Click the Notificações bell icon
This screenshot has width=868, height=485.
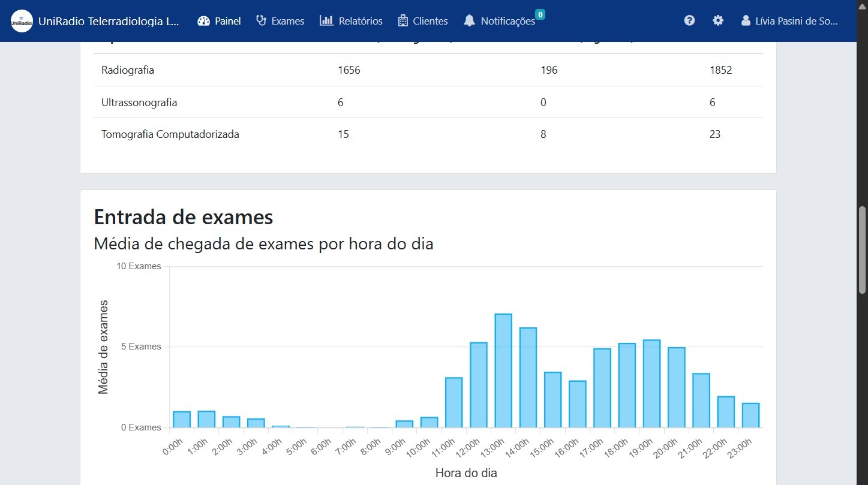click(468, 20)
